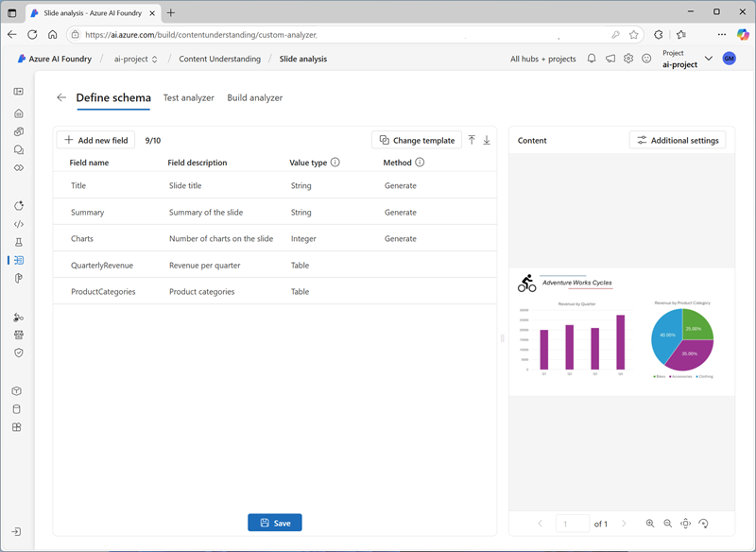
Task: Click the Revenue per quarter description
Action: pyautogui.click(x=204, y=266)
